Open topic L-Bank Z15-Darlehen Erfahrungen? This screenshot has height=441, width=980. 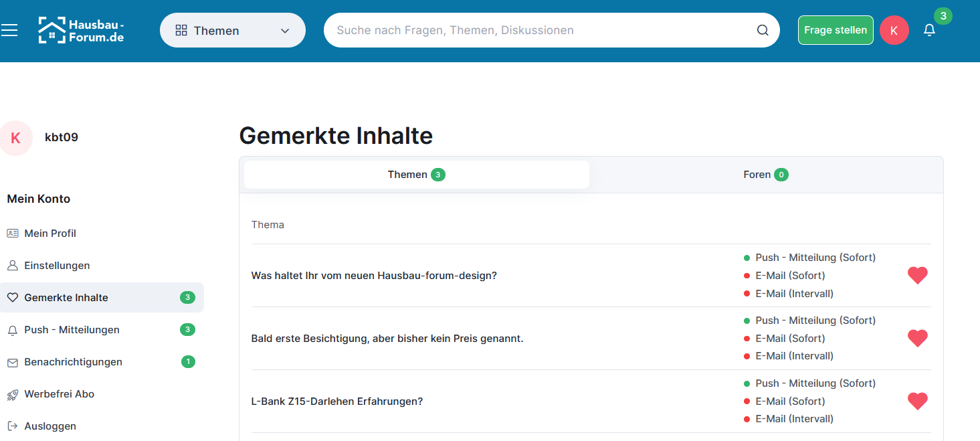pyautogui.click(x=336, y=402)
